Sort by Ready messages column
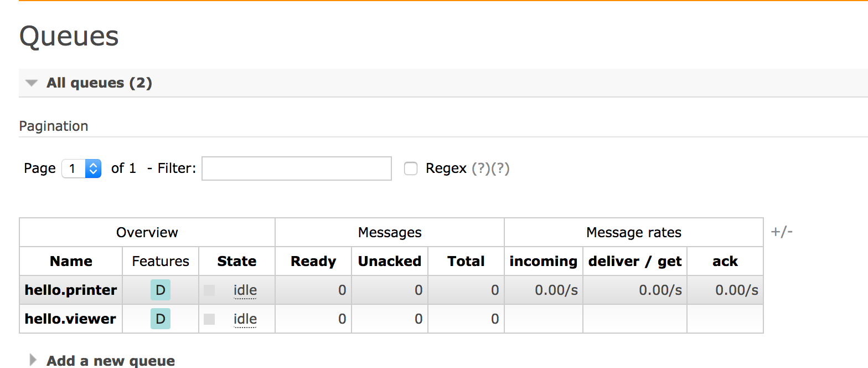The width and height of the screenshot is (868, 368). (313, 262)
